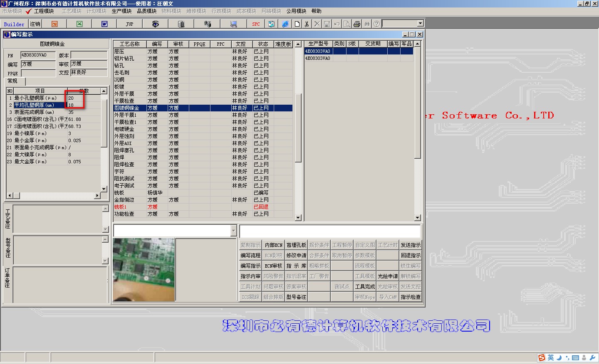Click the process list vertical scrollbar down arrow
599x364 pixels.
(x=298, y=218)
